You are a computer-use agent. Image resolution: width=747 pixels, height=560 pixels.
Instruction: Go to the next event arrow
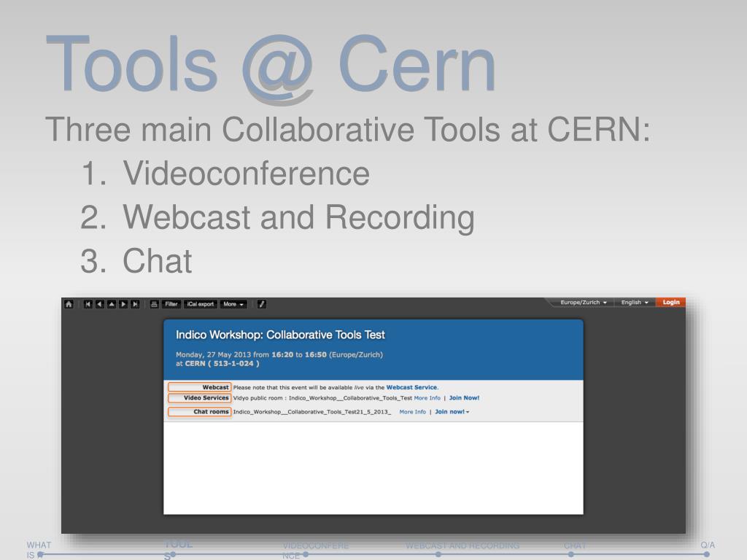pyautogui.click(x=123, y=304)
